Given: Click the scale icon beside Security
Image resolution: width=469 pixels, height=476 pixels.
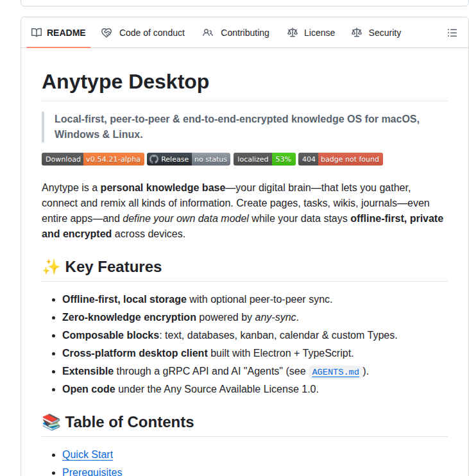Looking at the screenshot, I should click(357, 33).
